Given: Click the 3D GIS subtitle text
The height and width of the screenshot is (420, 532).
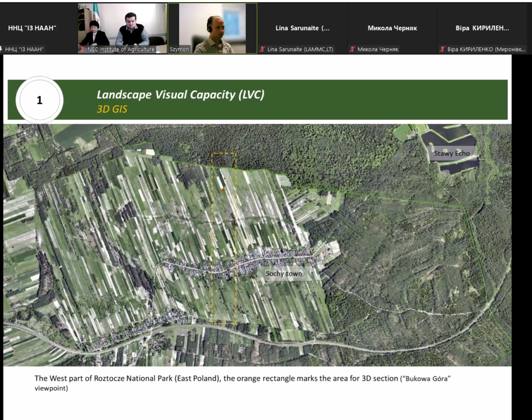Looking at the screenshot, I should pyautogui.click(x=112, y=110).
